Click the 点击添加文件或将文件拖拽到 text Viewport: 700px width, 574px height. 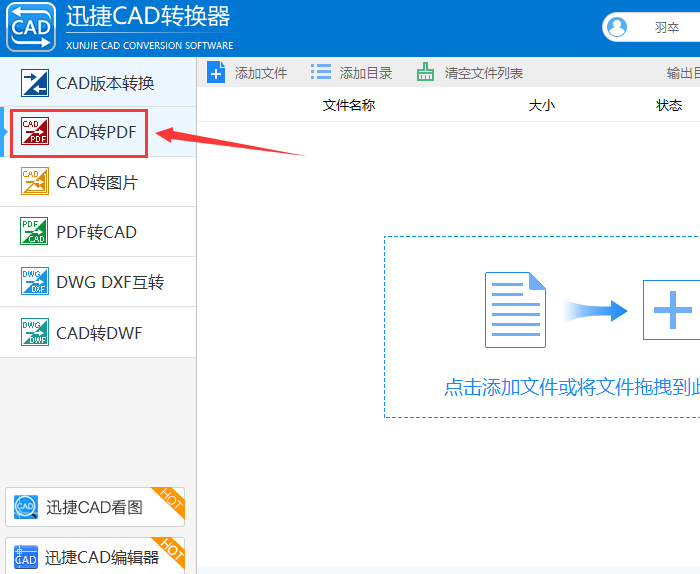(572, 387)
